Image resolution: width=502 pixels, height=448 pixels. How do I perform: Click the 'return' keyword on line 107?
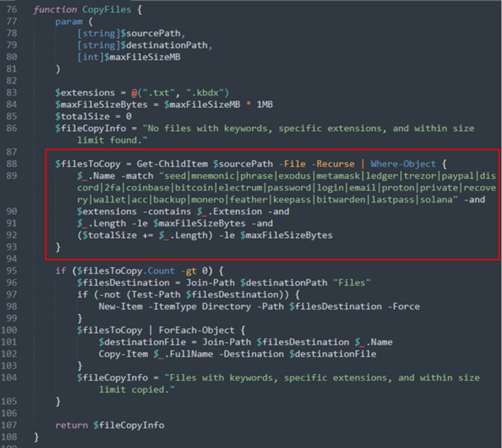point(71,425)
